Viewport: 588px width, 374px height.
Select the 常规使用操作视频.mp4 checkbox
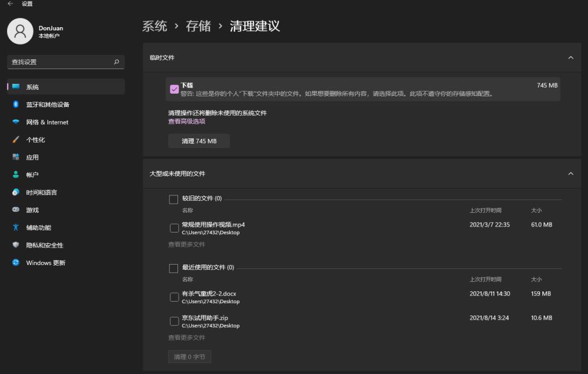(174, 228)
